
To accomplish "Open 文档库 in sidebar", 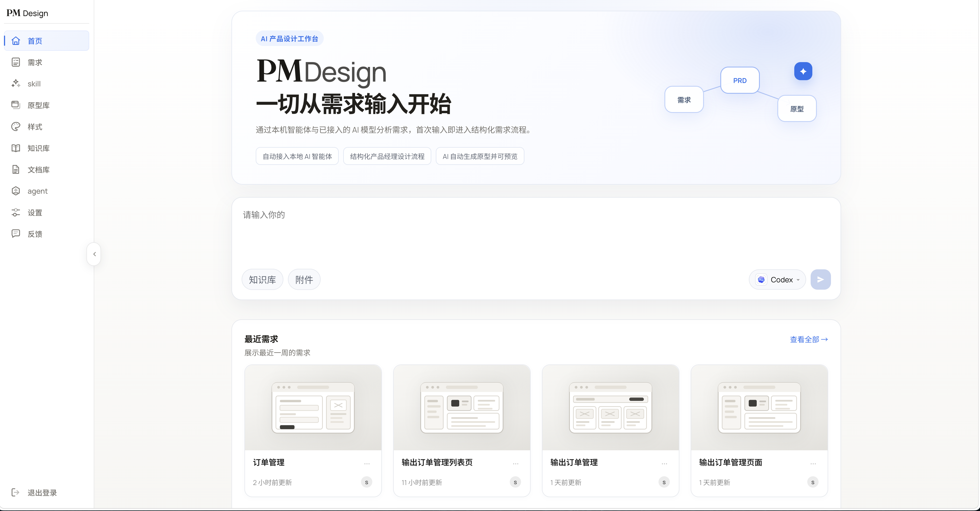I will pyautogui.click(x=46, y=169).
